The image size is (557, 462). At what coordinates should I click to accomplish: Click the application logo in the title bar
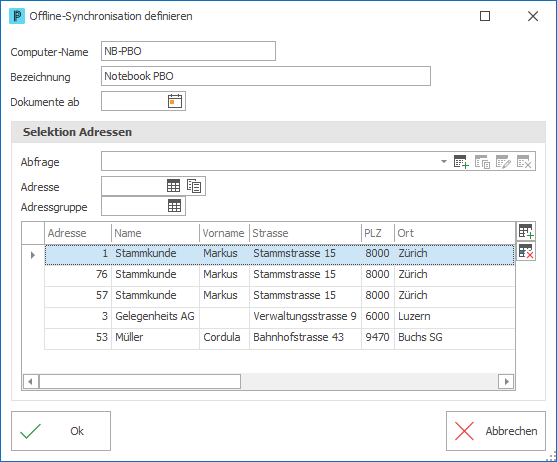pyautogui.click(x=17, y=16)
